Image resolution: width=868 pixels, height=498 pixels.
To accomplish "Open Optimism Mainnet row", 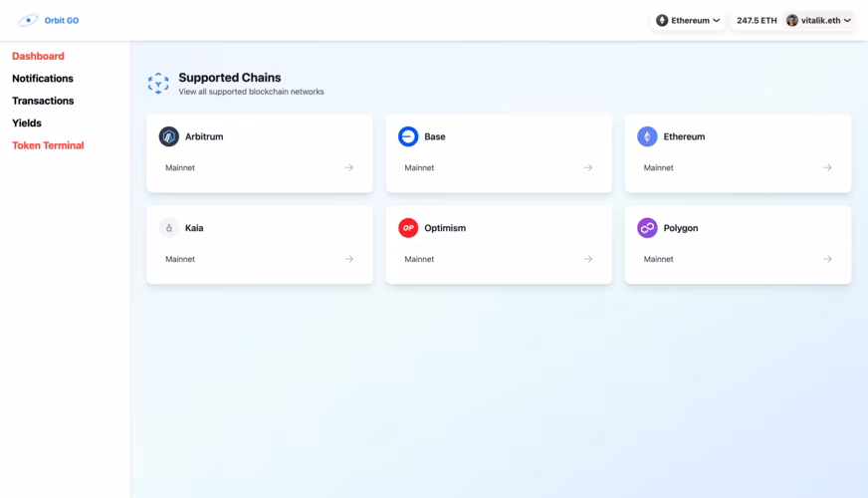I will tap(499, 259).
